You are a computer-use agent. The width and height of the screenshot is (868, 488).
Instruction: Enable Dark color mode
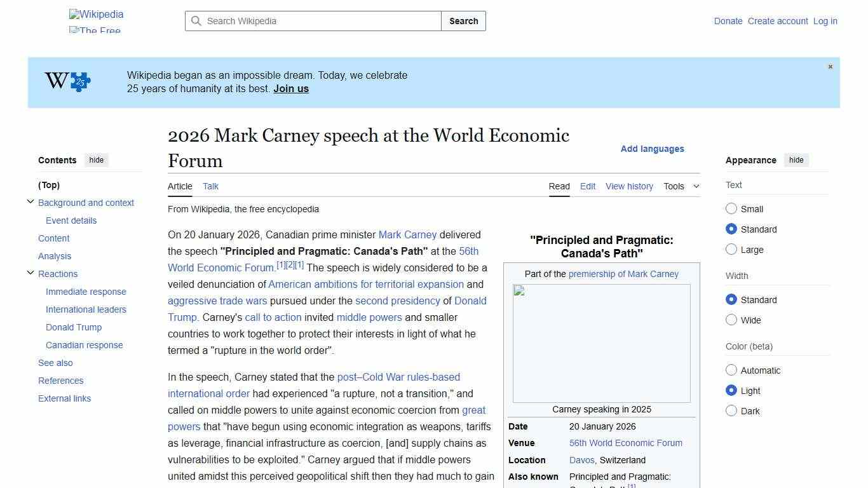pyautogui.click(x=731, y=411)
